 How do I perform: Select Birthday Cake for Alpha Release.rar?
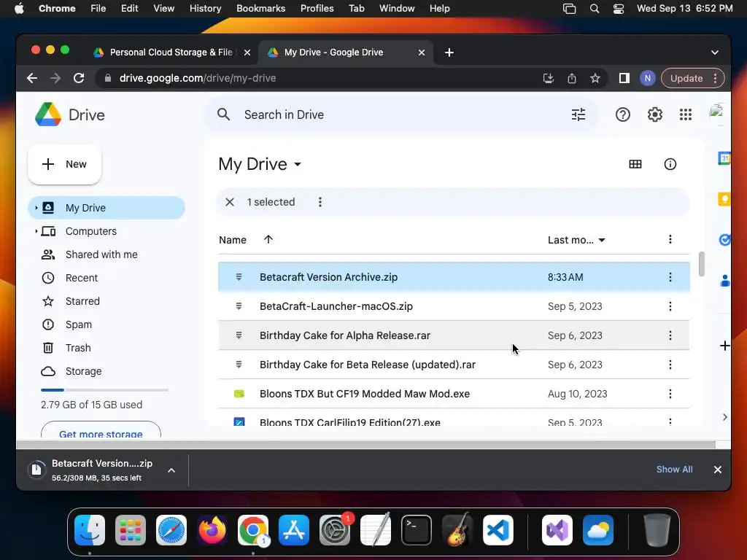pos(454,335)
